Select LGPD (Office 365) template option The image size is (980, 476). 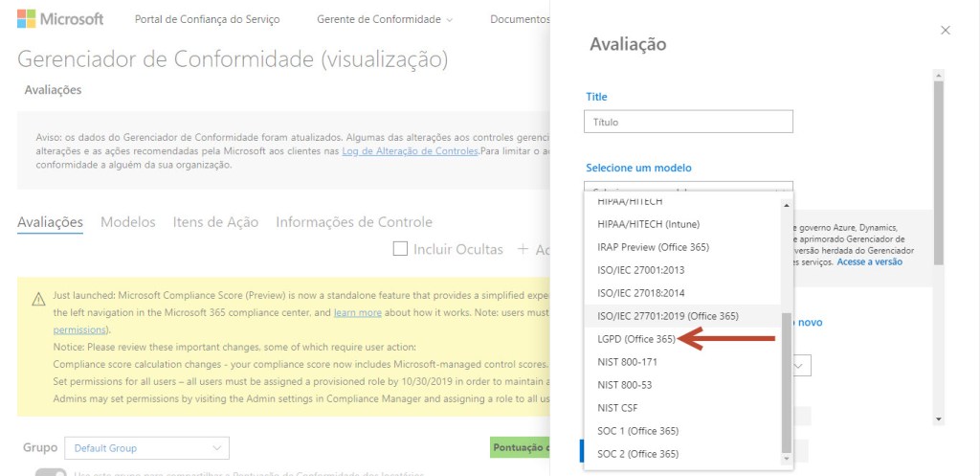point(636,338)
